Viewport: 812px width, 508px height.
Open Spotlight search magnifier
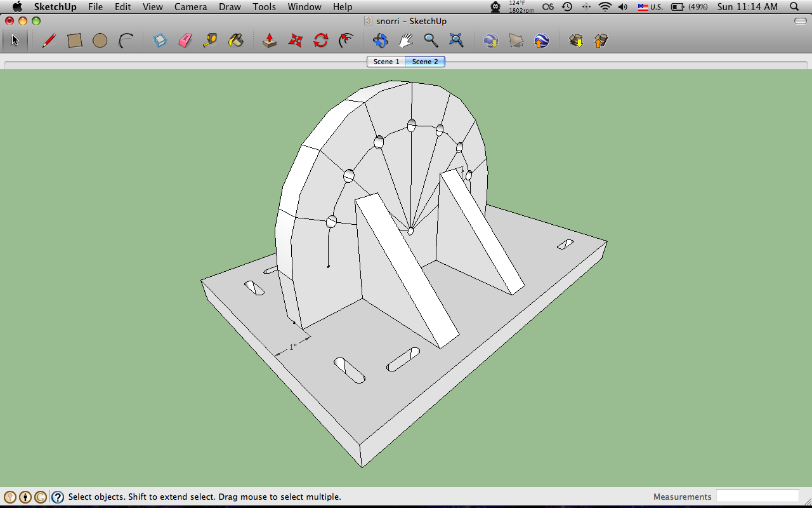click(795, 7)
